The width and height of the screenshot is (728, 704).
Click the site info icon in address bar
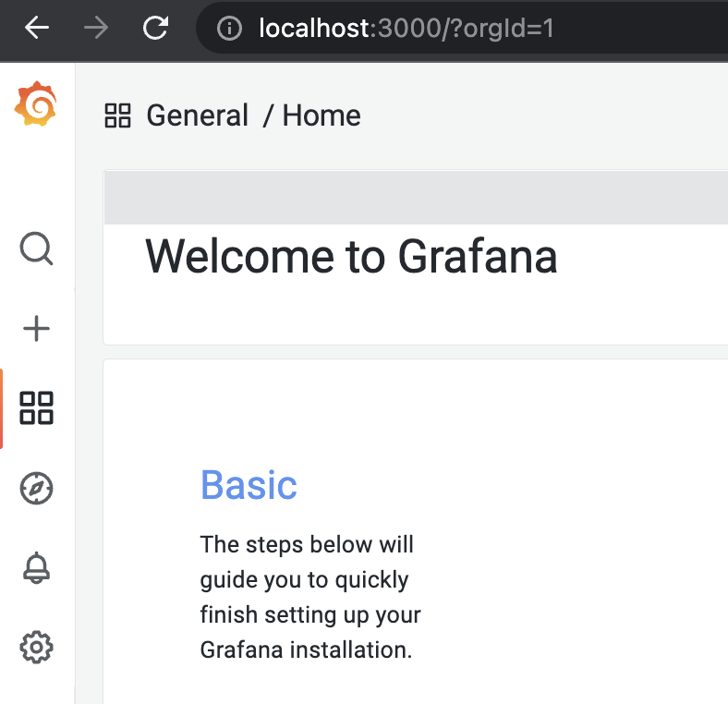click(229, 29)
